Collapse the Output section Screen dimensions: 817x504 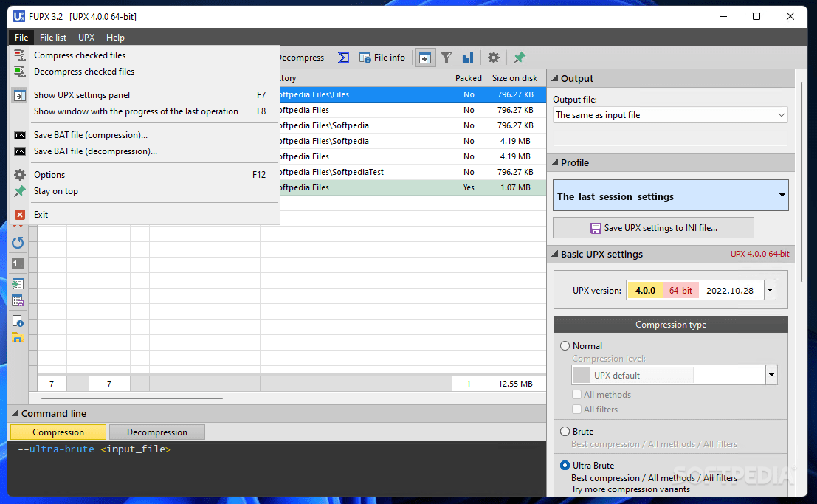pos(555,78)
